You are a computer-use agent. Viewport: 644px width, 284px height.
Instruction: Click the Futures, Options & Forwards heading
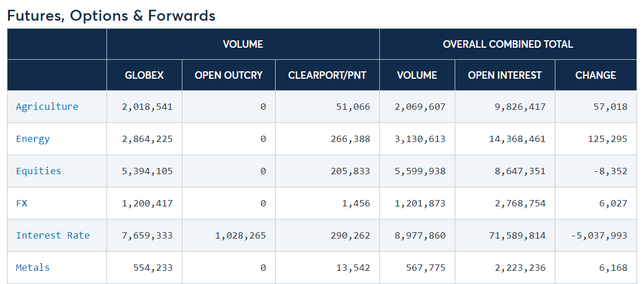[x=111, y=15]
